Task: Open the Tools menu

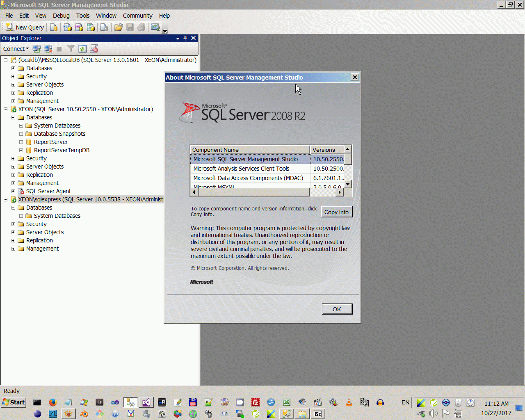Action: [x=83, y=16]
